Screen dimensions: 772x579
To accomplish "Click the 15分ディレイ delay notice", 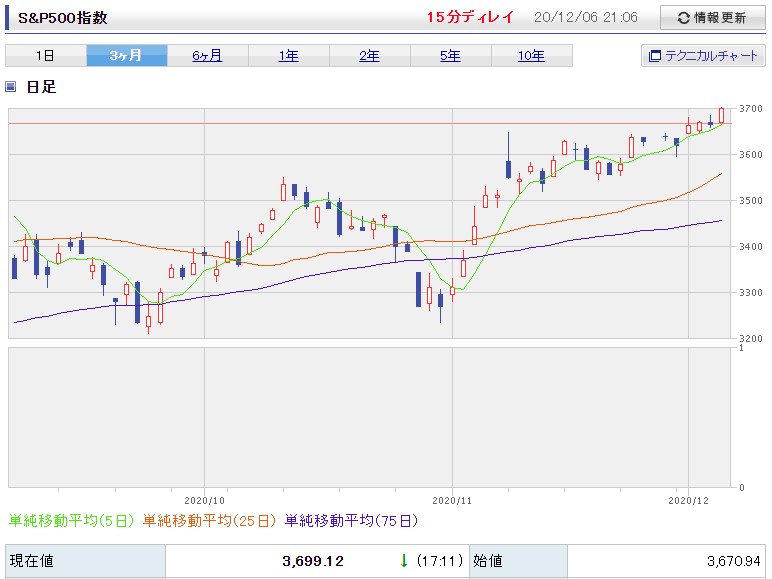I will pos(470,17).
